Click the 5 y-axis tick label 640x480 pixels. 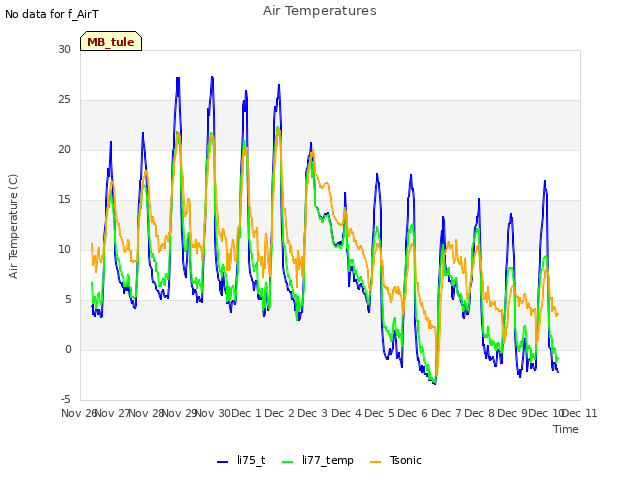(x=68, y=300)
